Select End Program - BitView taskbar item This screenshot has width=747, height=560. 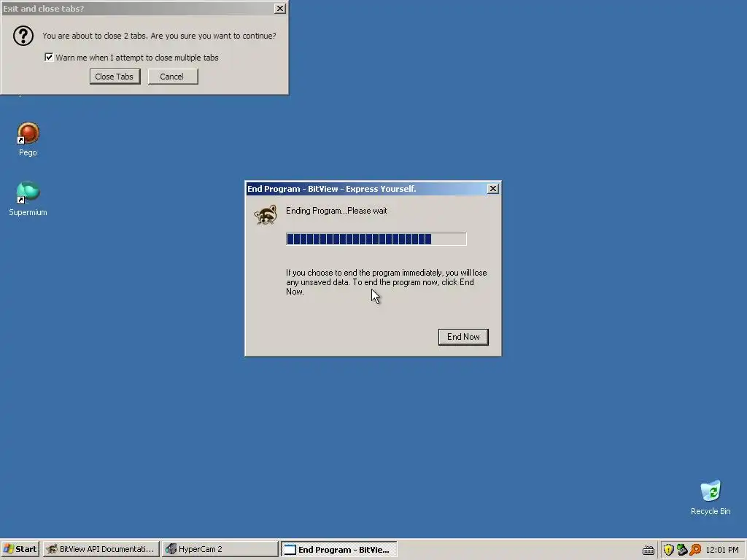(338, 549)
